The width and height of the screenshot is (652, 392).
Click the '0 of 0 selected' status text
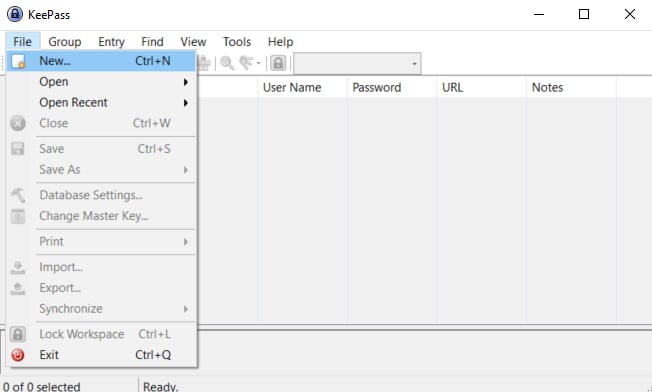click(41, 387)
